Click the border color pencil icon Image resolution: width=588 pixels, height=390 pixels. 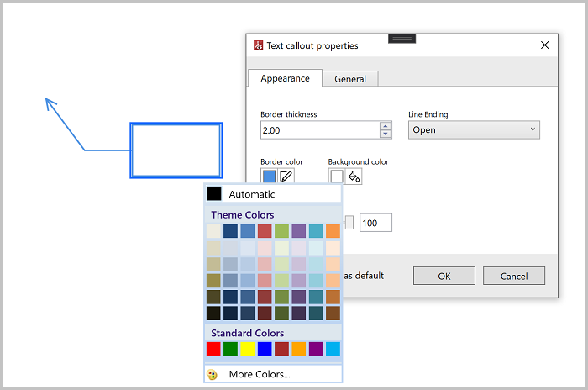[286, 177]
